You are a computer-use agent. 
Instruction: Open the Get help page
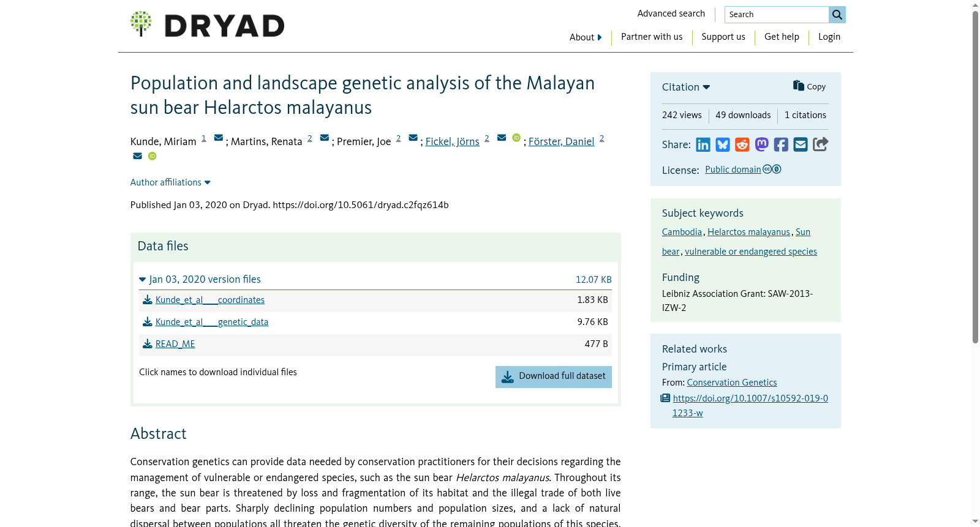coord(782,37)
